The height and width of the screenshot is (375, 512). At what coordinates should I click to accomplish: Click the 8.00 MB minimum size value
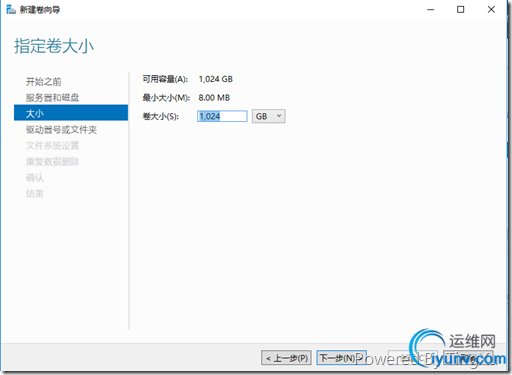pos(214,98)
